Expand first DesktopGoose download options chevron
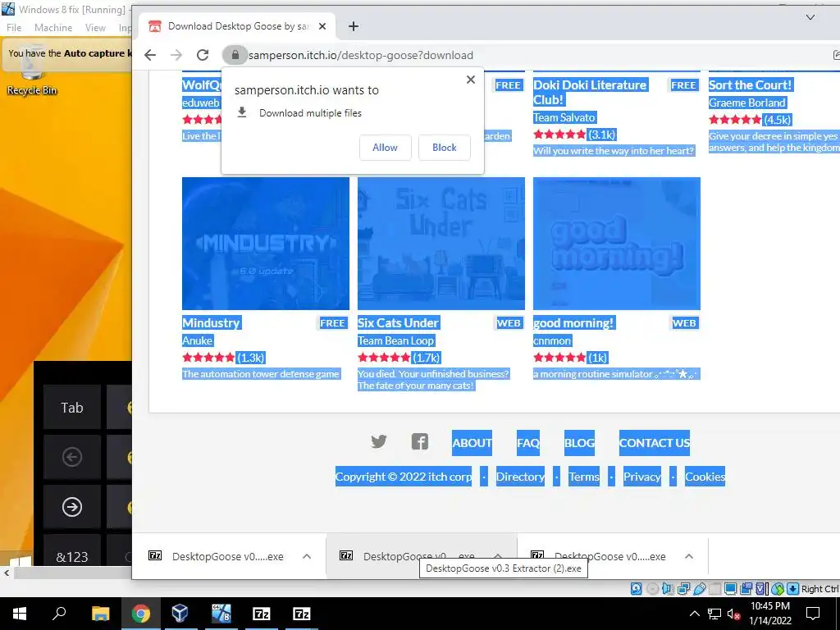Image resolution: width=840 pixels, height=630 pixels. (307, 556)
